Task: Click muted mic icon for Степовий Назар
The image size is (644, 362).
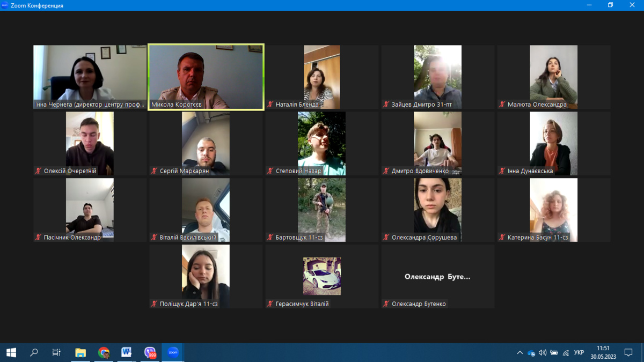Action: (270, 171)
